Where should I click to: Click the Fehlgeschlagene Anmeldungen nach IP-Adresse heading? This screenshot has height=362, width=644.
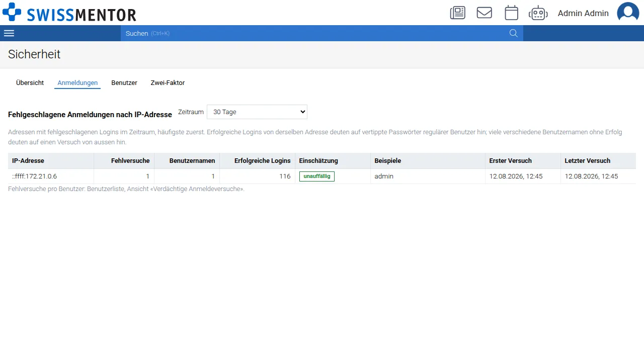[x=90, y=115]
